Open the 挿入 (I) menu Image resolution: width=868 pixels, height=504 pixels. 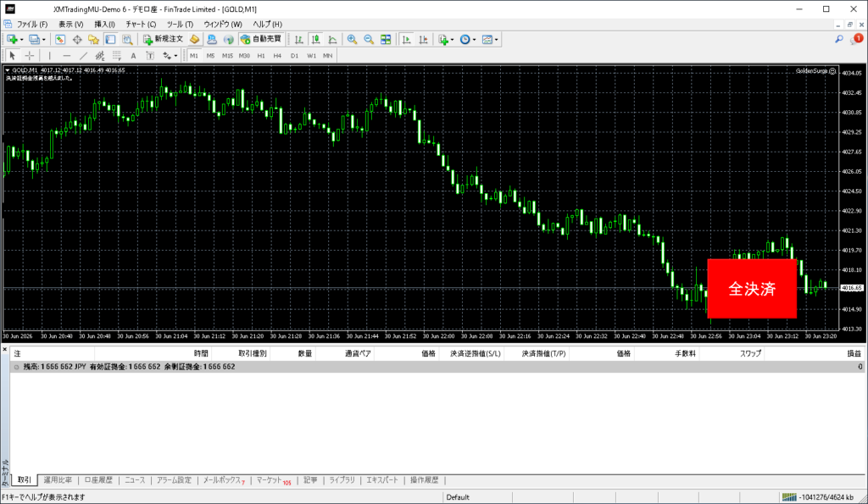pyautogui.click(x=104, y=25)
